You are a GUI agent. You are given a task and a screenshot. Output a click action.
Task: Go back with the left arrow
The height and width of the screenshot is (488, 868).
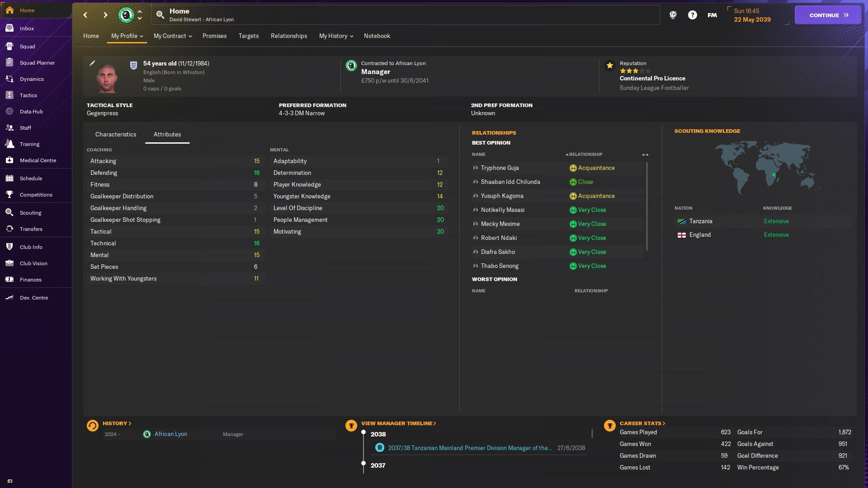pos(85,15)
